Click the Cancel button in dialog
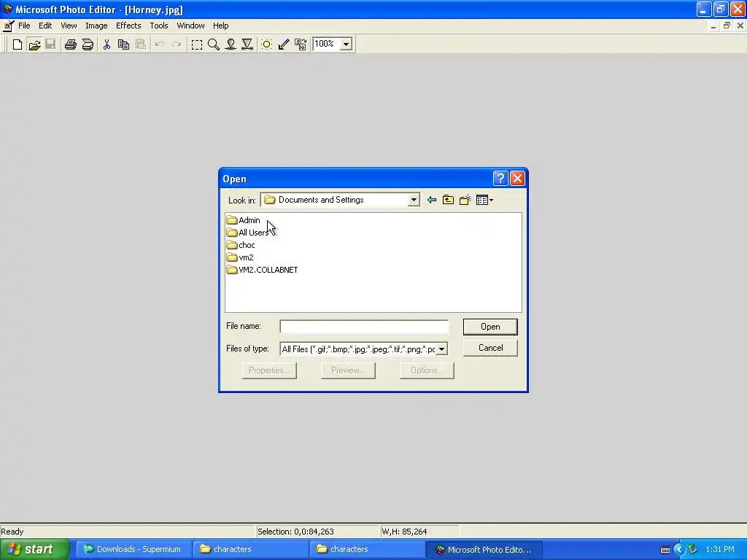This screenshot has height=560, width=747. click(x=490, y=348)
